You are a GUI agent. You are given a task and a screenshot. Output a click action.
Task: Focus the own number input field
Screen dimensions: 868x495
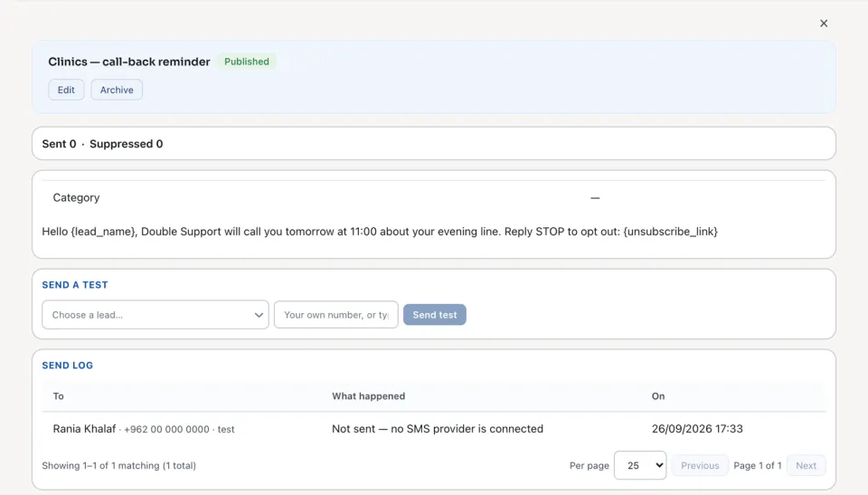click(x=336, y=315)
